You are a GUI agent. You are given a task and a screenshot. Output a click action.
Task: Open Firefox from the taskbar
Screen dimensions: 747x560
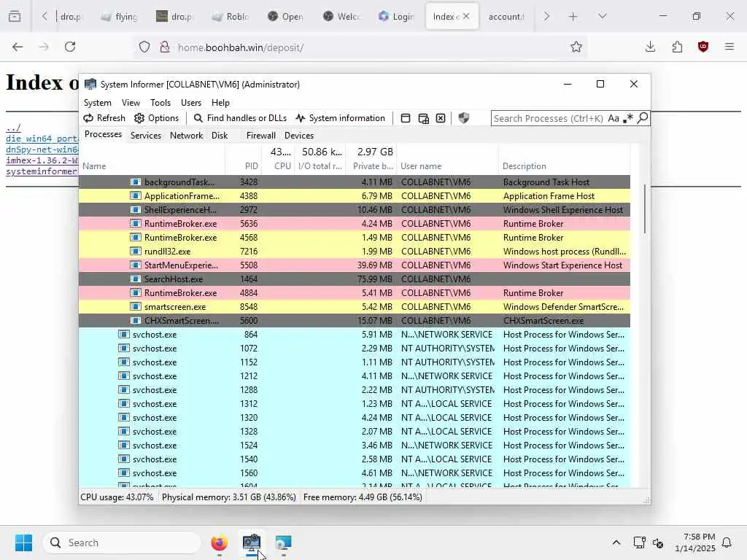point(219,542)
